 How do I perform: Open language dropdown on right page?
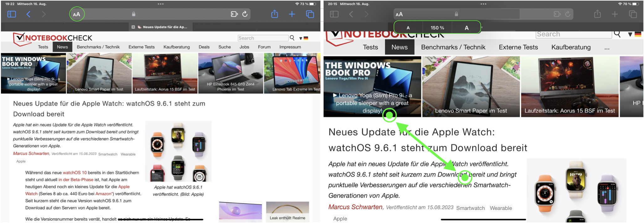pos(635,34)
